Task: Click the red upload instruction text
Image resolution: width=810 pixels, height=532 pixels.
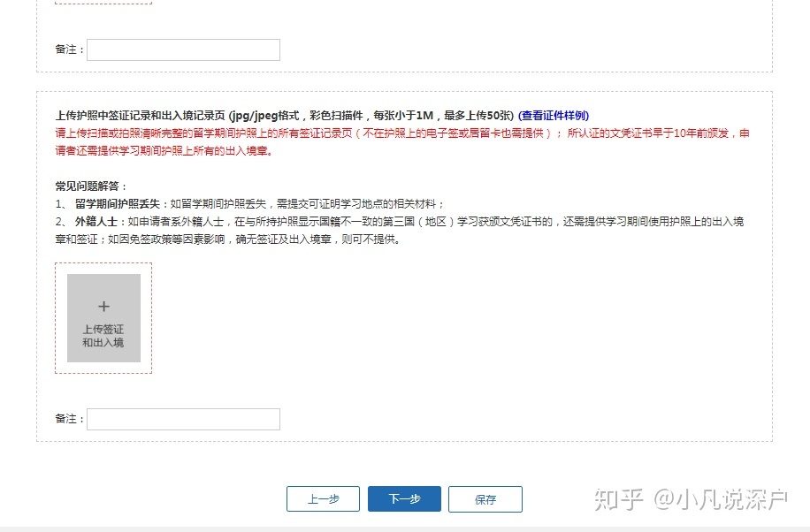Action: [402, 142]
